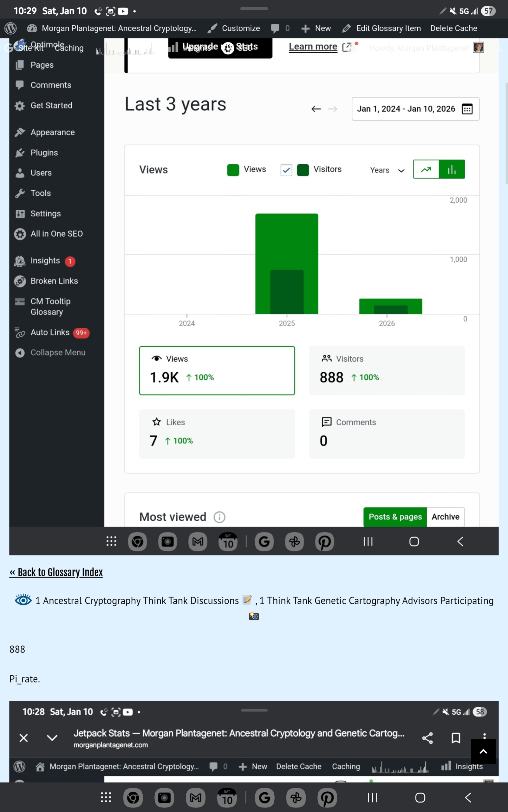The height and width of the screenshot is (812, 508).
Task: Bookmark the Jetpack Stats page
Action: [456, 738]
